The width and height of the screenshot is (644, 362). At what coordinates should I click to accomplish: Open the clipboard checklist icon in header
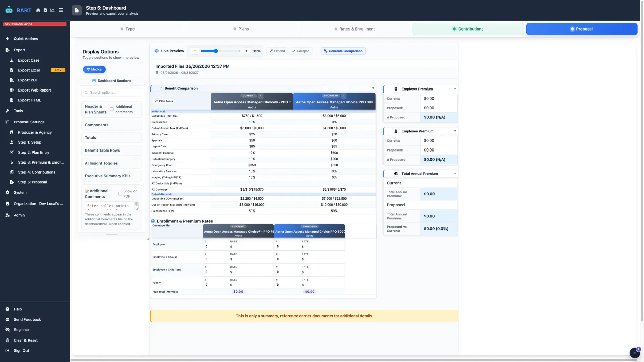(x=45, y=10)
